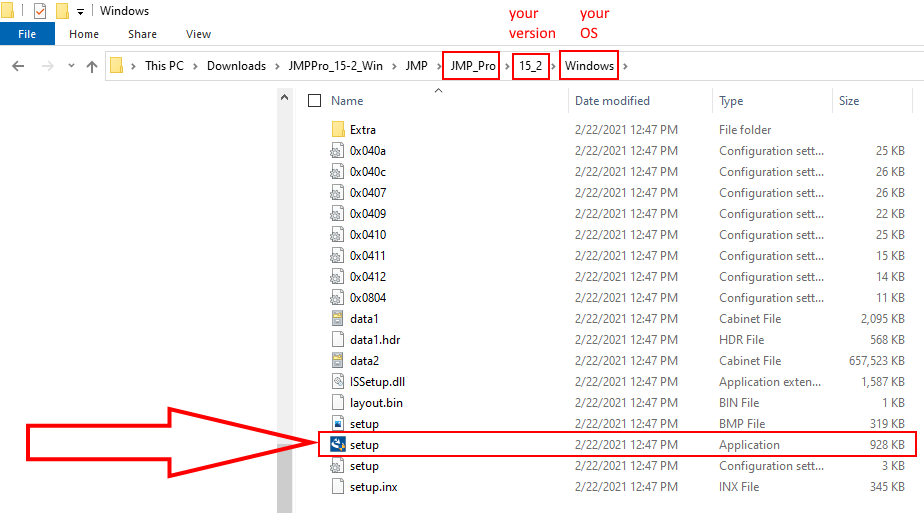Sort by Size column header

(x=849, y=101)
